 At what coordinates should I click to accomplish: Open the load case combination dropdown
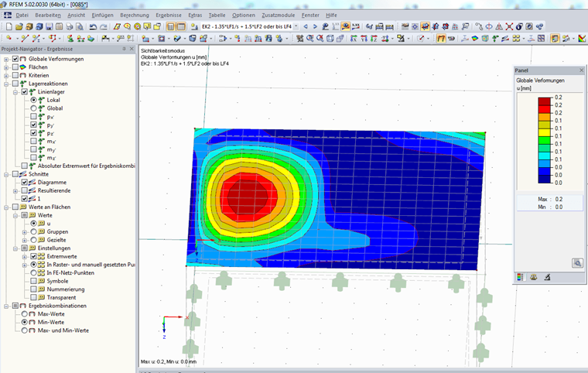pyautogui.click(x=296, y=26)
